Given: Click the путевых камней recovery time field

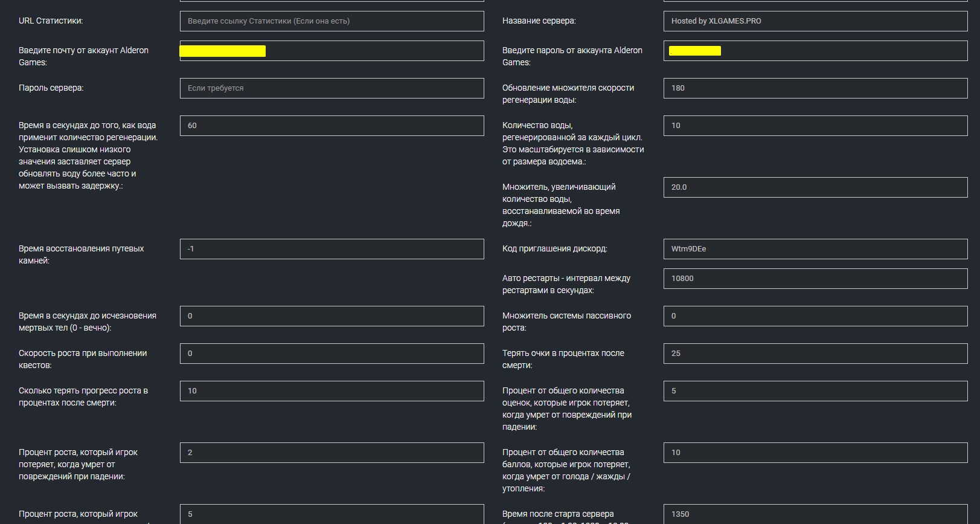Looking at the screenshot, I should click(x=331, y=249).
